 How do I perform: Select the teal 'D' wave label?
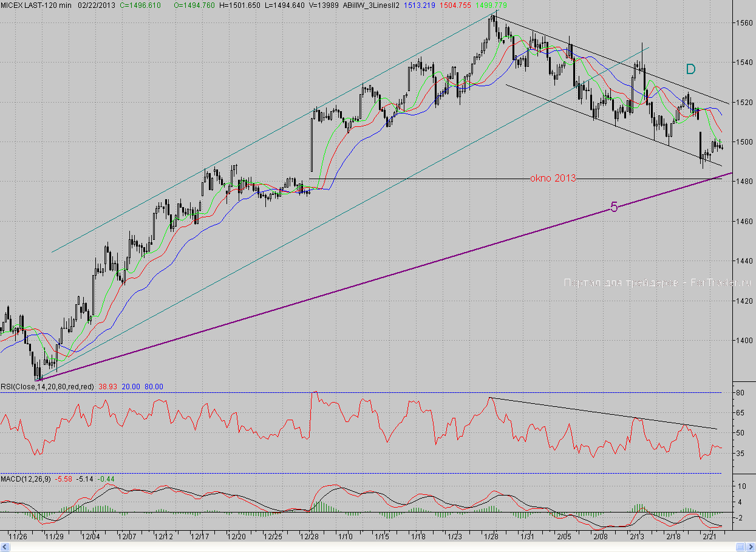[x=690, y=69]
